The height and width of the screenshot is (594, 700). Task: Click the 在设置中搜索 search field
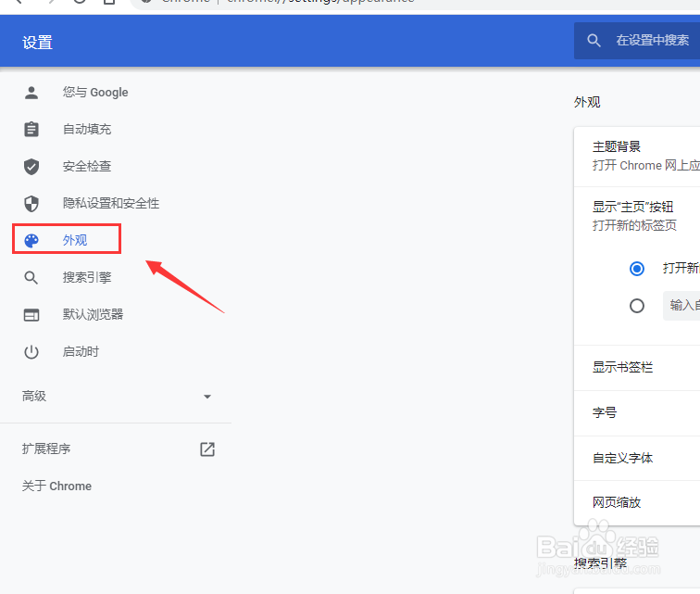click(637, 40)
